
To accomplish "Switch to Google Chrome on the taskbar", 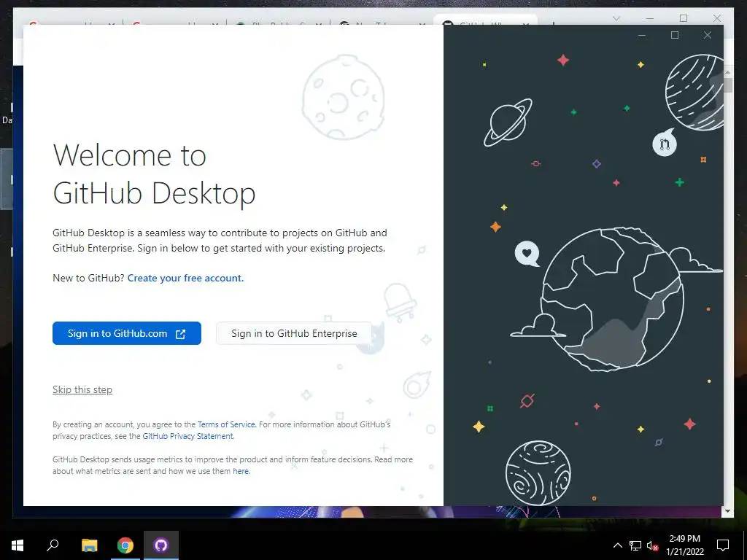I will [x=125, y=545].
